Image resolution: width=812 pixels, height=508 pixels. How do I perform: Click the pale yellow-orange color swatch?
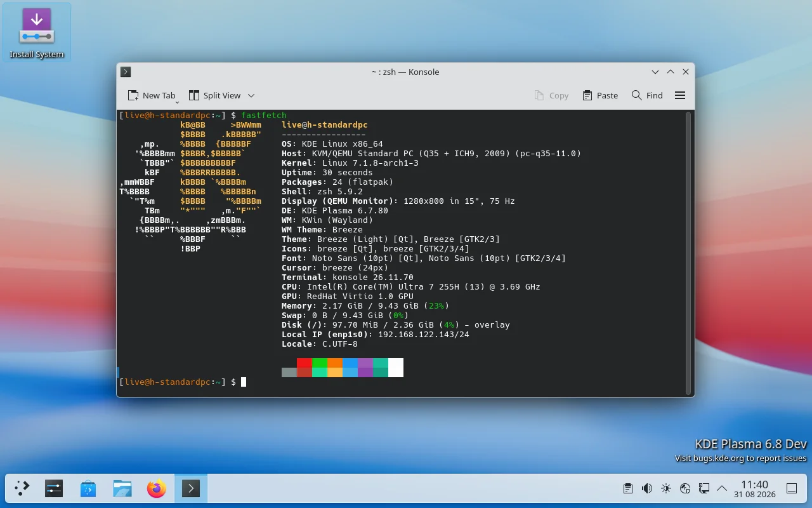click(335, 373)
